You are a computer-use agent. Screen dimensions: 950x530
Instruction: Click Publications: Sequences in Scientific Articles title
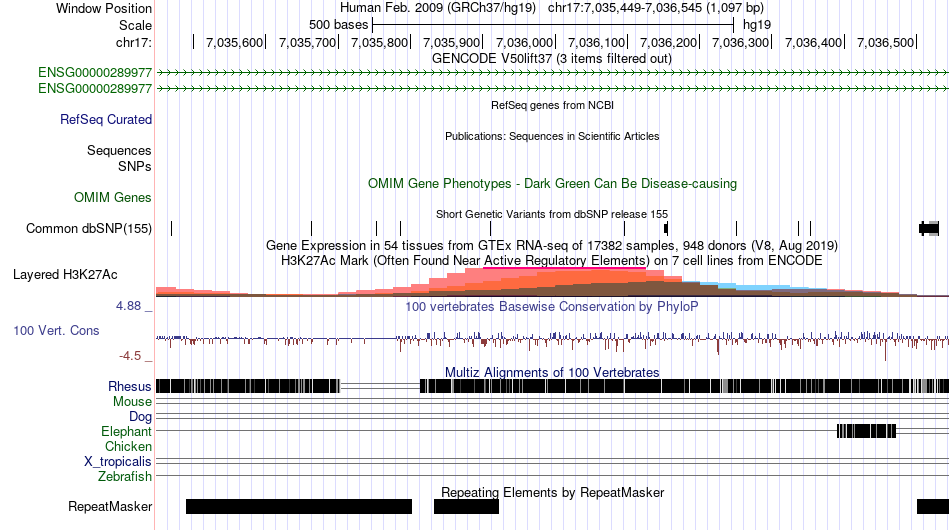[x=552, y=136]
